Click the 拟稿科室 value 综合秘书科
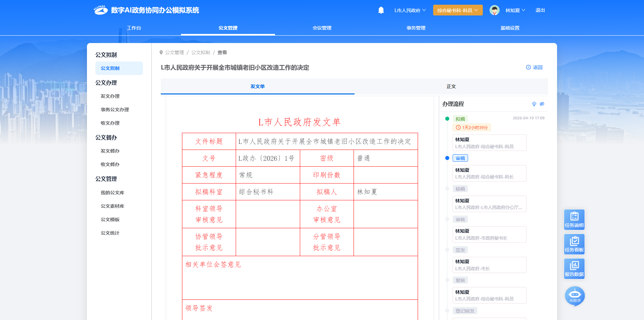 coord(256,192)
